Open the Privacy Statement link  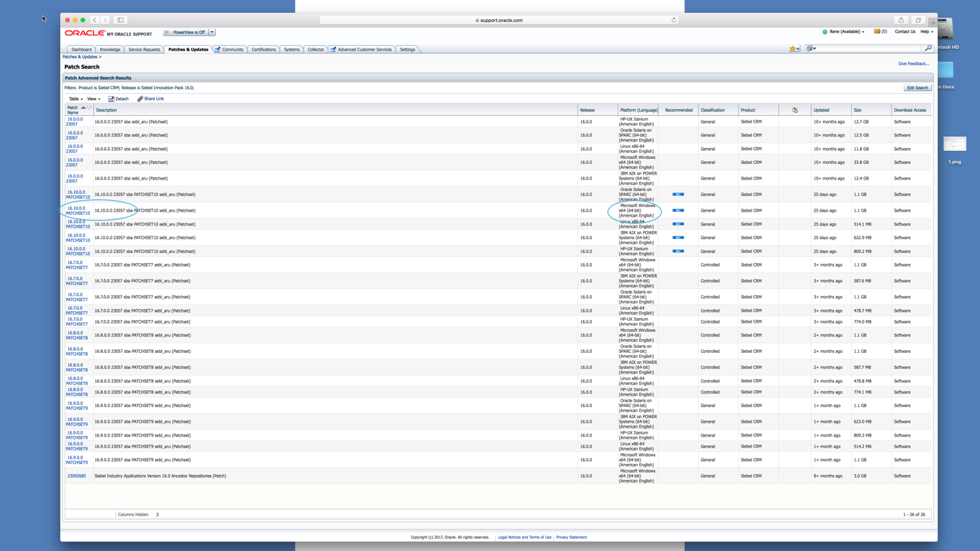tap(571, 537)
